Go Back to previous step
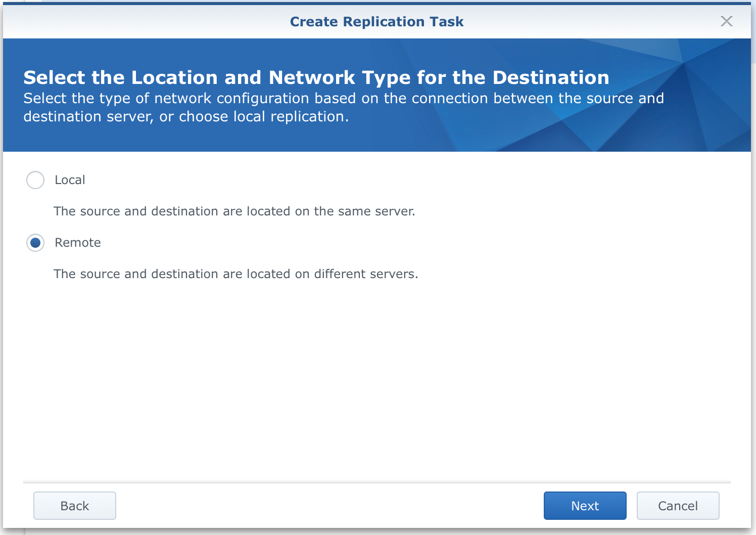The height and width of the screenshot is (535, 756). point(75,506)
